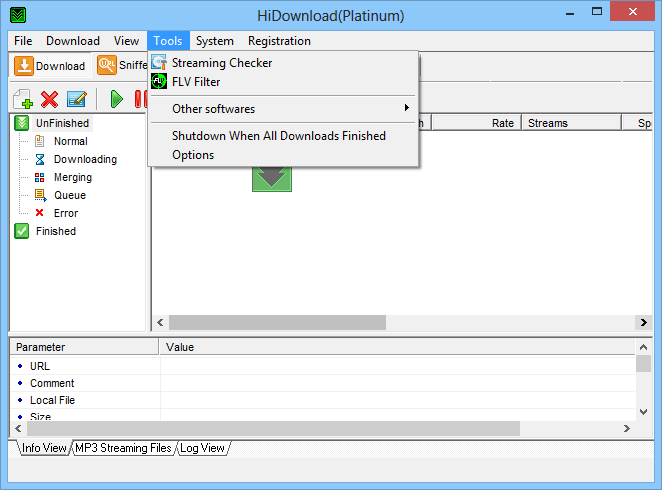Select the Downloading tree item
This screenshot has height=490, width=662.
coord(85,159)
